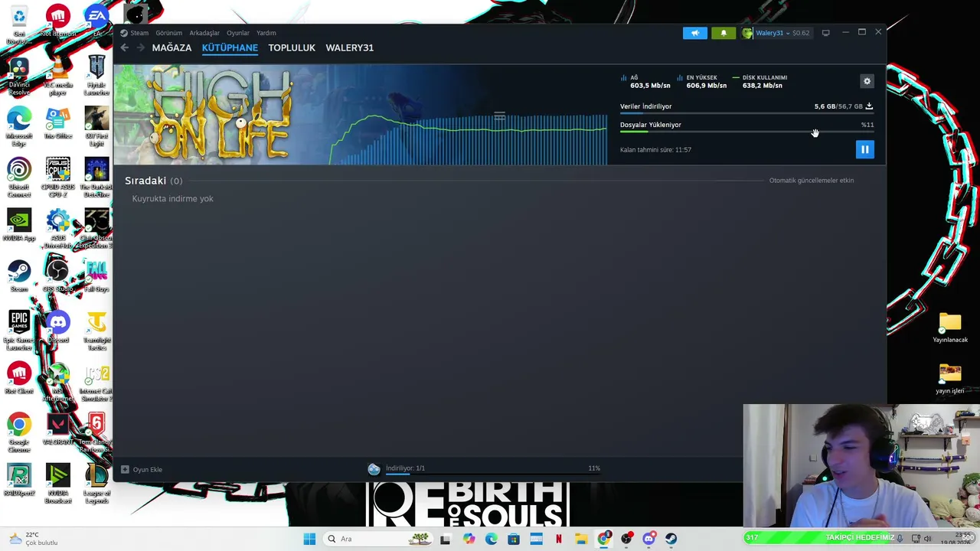Open VLC media player desktop icon
The width and height of the screenshot is (980, 551).
[57, 77]
